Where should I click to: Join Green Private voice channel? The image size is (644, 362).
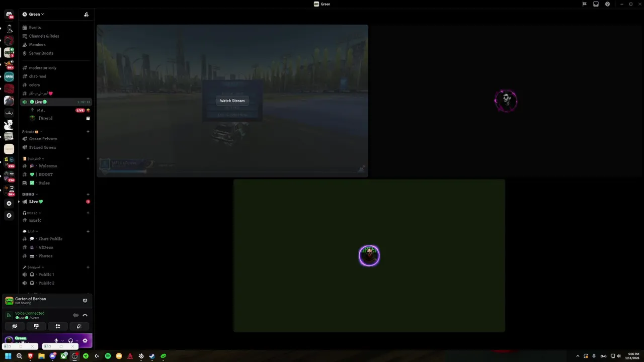(x=56, y=139)
